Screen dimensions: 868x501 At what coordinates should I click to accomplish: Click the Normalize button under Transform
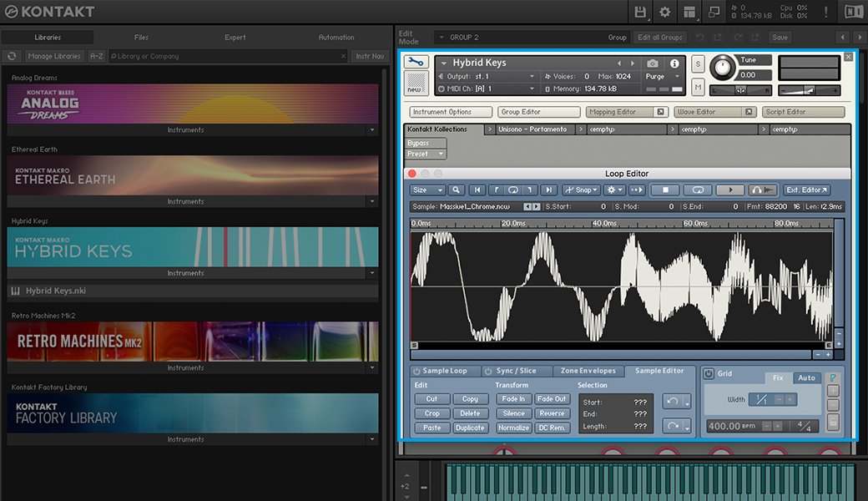click(x=513, y=427)
